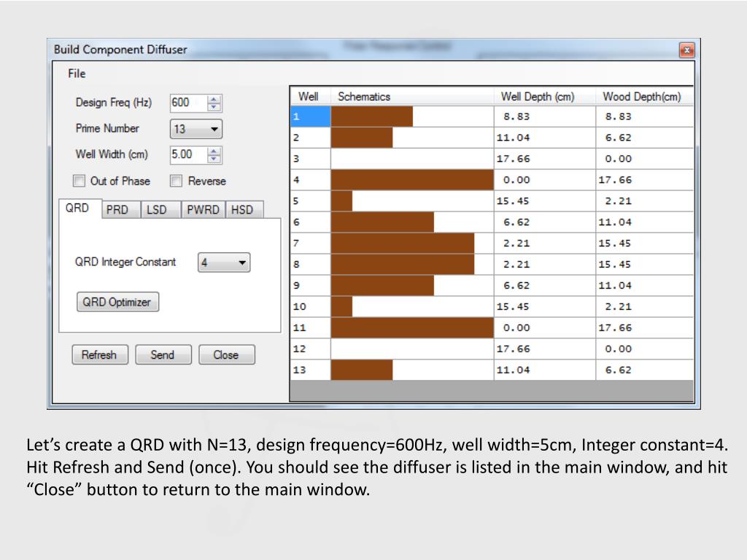
Task: Click wood depth 15.45 in row 7
Action: pos(645,244)
